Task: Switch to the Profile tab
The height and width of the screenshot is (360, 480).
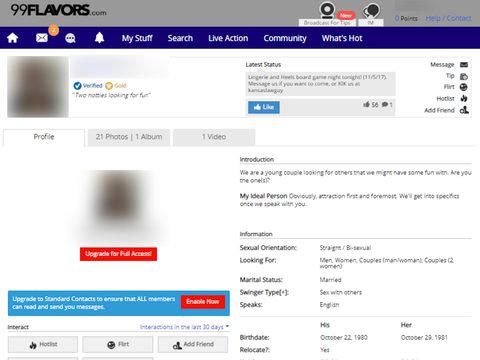Action: [44, 137]
